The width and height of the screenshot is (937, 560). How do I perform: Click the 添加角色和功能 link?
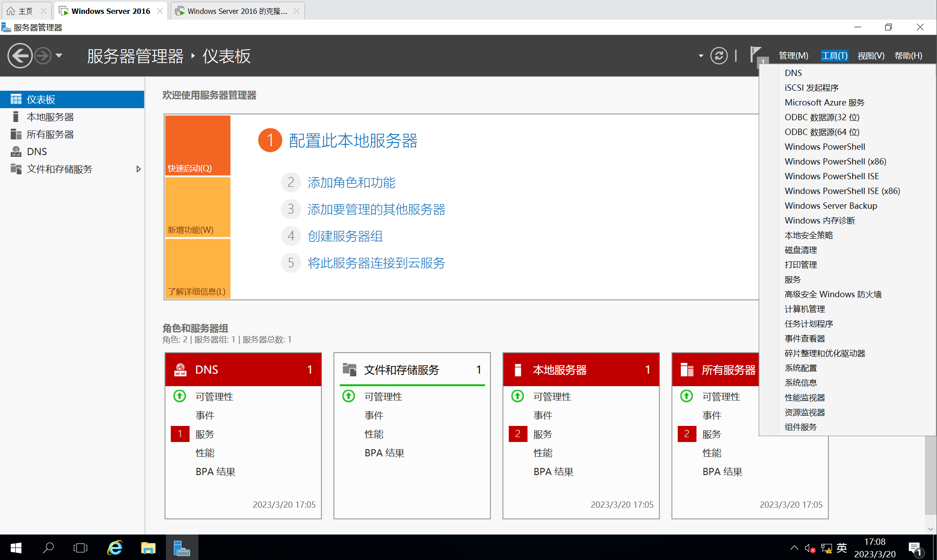tap(351, 182)
